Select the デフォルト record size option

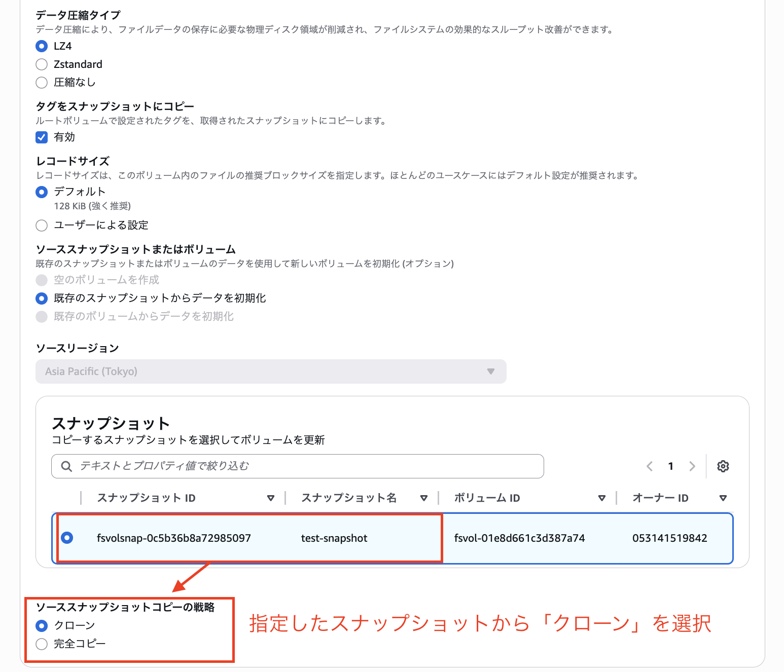42,192
